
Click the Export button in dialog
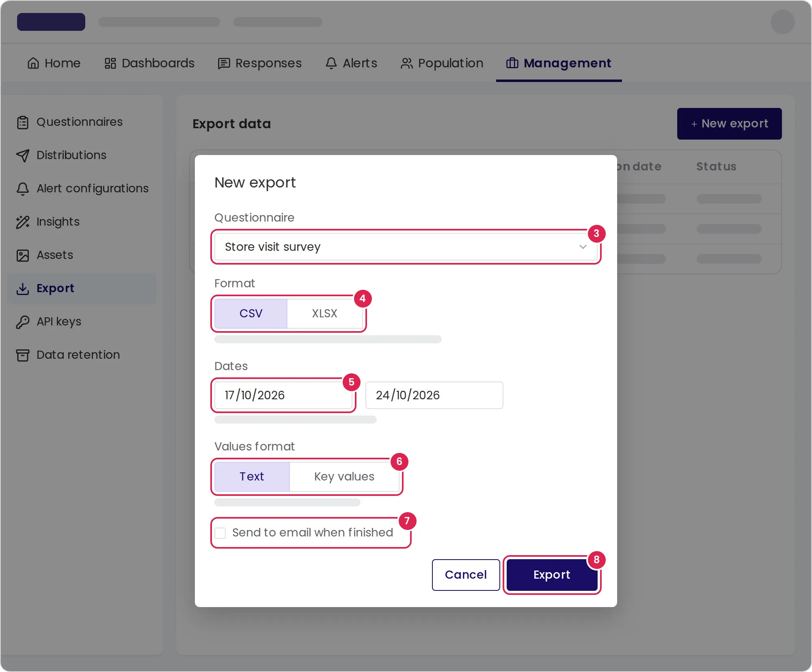552,575
